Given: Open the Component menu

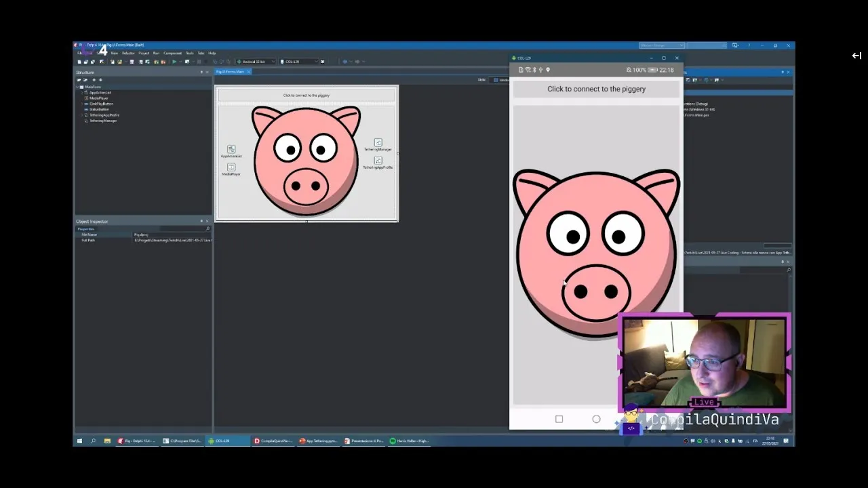Looking at the screenshot, I should pos(172,53).
